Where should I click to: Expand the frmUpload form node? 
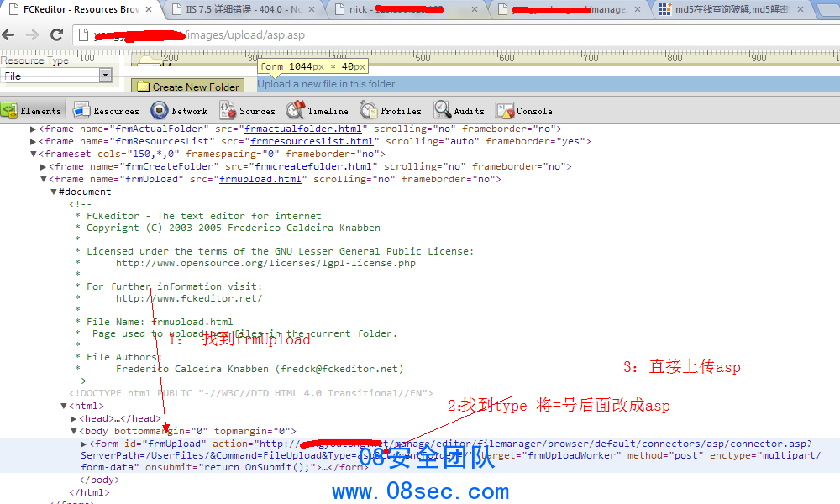83,444
